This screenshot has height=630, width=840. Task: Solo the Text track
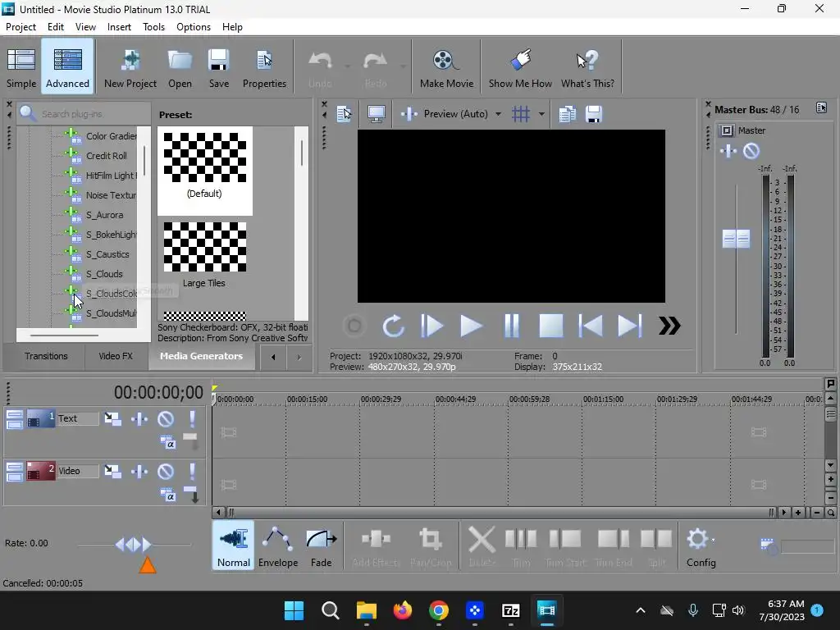pyautogui.click(x=192, y=418)
